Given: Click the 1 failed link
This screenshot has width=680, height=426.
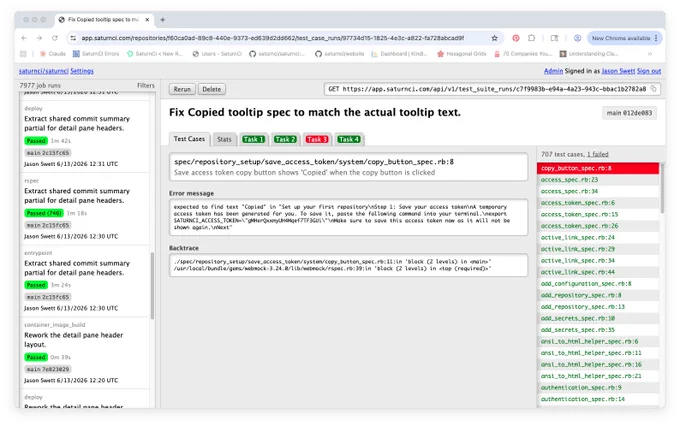Looking at the screenshot, I should (598, 154).
